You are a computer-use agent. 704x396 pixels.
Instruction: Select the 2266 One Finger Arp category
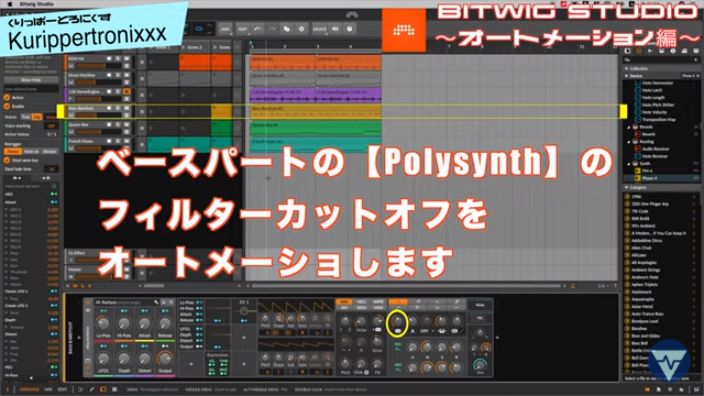click(650, 204)
